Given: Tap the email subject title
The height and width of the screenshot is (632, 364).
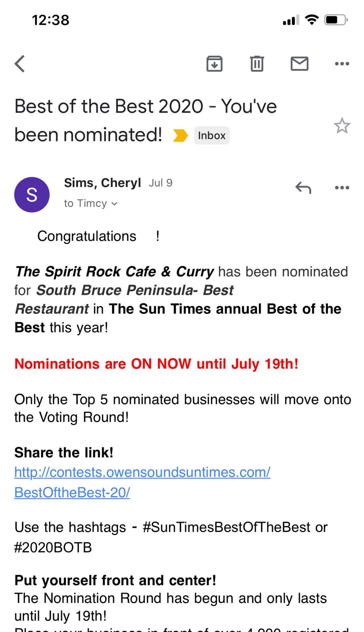Looking at the screenshot, I should coord(146,120).
